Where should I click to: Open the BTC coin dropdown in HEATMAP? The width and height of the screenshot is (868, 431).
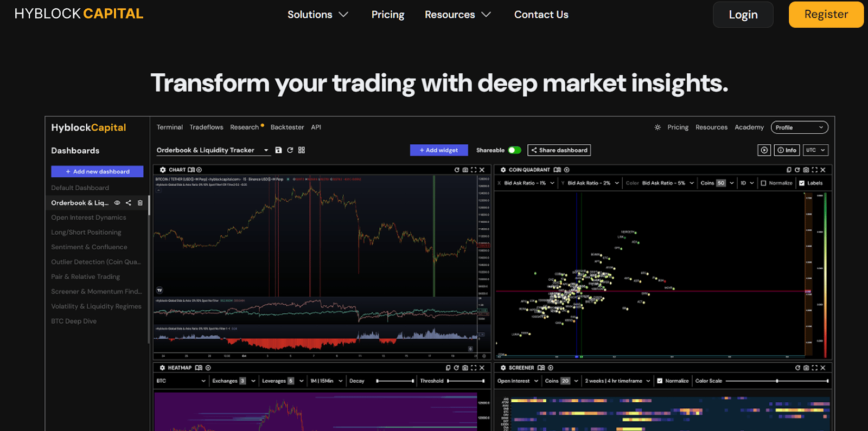(181, 381)
